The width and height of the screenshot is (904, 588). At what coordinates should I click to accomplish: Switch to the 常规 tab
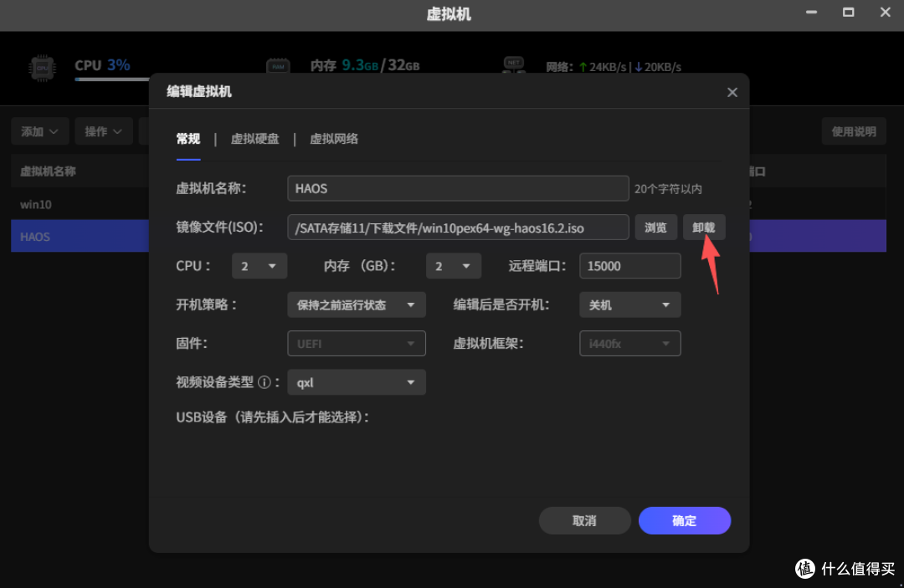tap(188, 139)
